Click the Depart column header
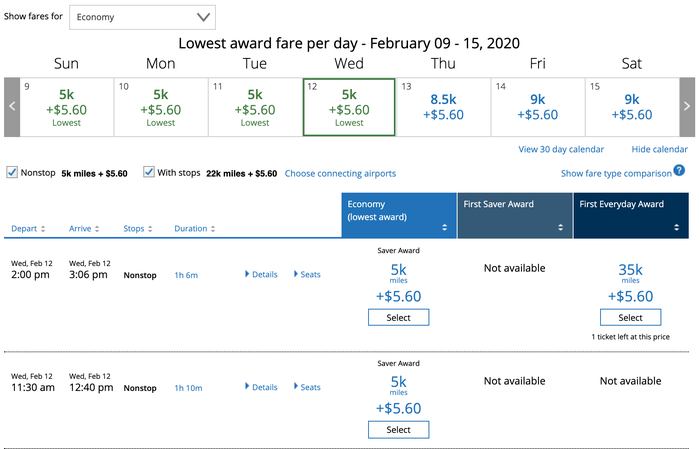Image resolution: width=700 pixels, height=449 pixels. click(x=24, y=229)
